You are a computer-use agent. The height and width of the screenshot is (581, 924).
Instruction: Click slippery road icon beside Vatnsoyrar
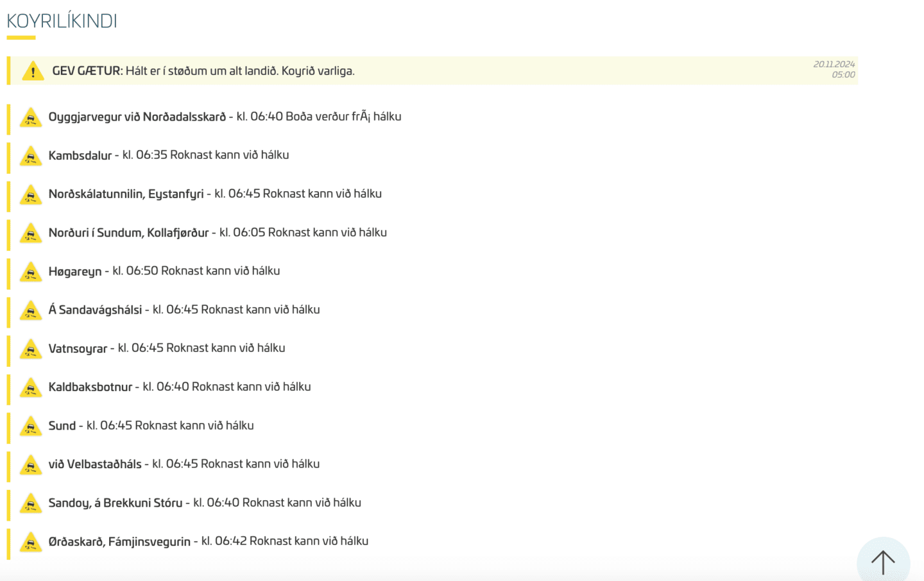[30, 349]
